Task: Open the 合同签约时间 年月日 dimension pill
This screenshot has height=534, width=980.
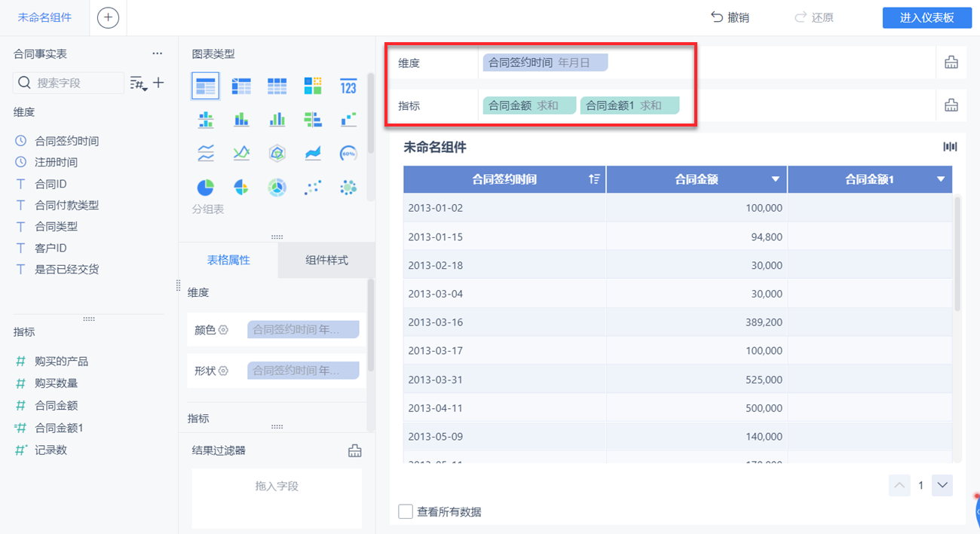Action: tap(545, 63)
